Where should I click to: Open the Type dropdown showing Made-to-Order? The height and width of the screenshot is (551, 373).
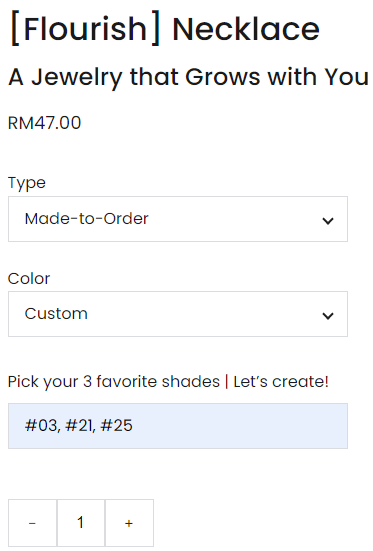coord(178,219)
